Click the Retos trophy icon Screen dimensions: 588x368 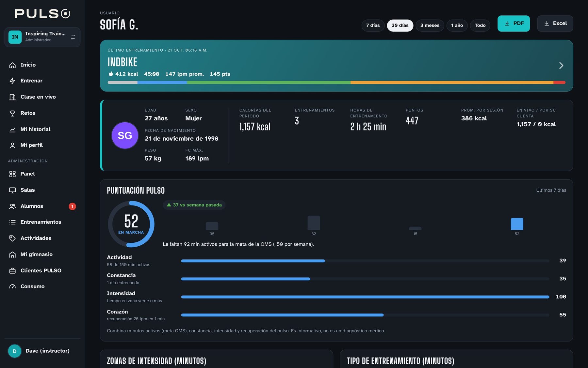click(12, 114)
